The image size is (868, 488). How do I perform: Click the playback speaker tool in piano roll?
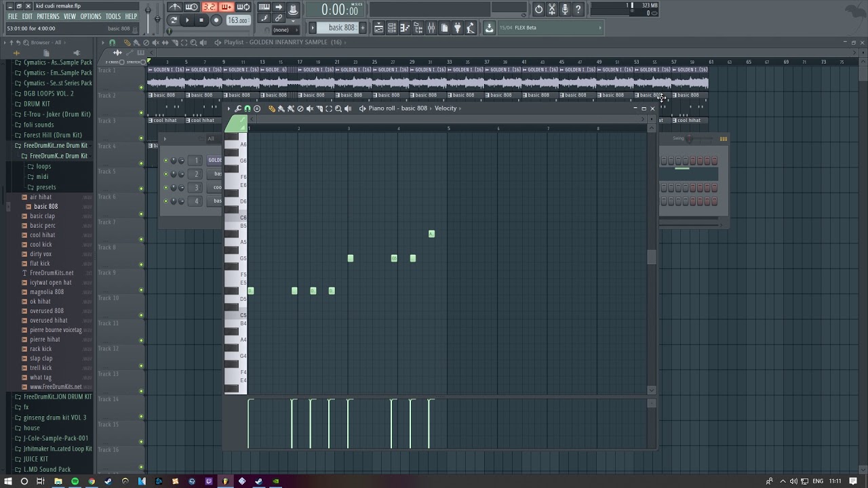[x=348, y=108]
